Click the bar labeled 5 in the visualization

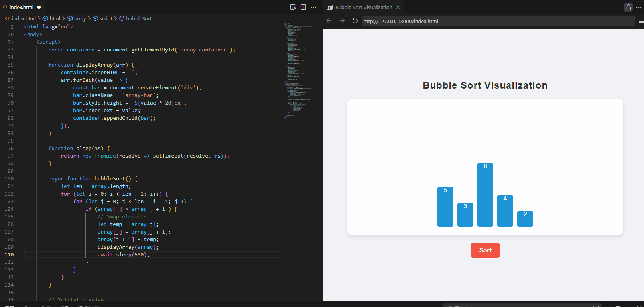point(445,207)
